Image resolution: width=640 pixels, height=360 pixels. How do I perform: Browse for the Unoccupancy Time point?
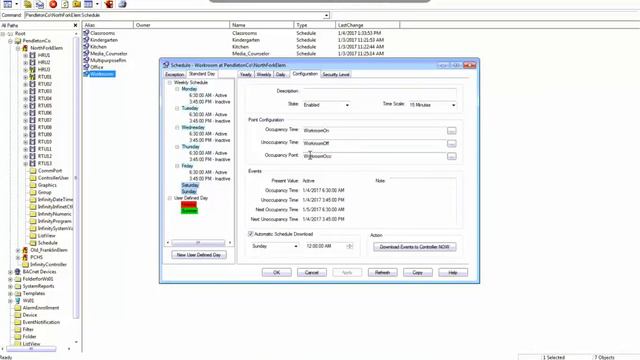(x=451, y=143)
